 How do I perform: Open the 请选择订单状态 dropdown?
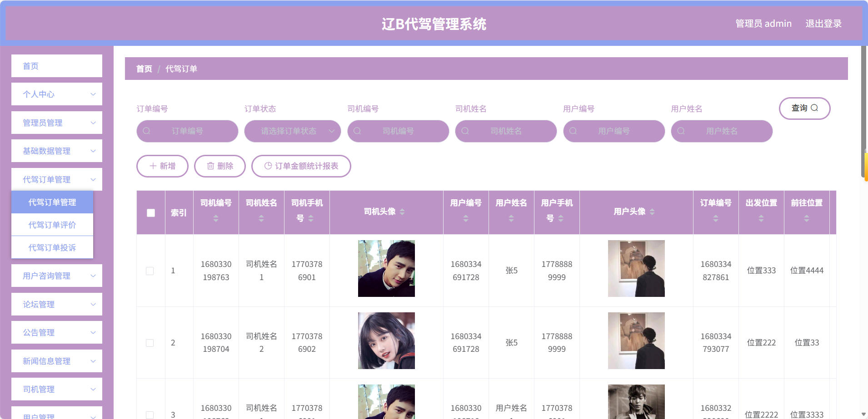[293, 131]
